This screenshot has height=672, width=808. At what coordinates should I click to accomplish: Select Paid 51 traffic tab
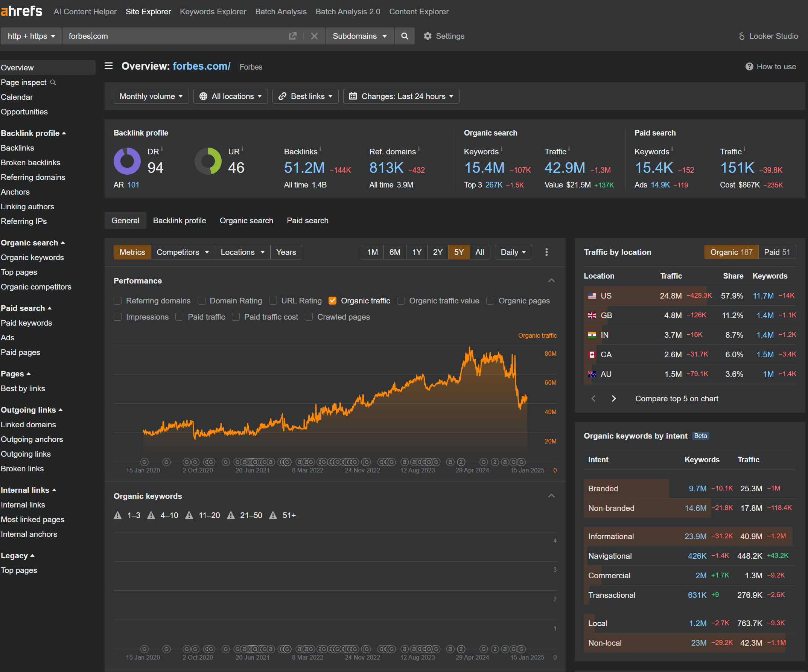click(x=777, y=252)
